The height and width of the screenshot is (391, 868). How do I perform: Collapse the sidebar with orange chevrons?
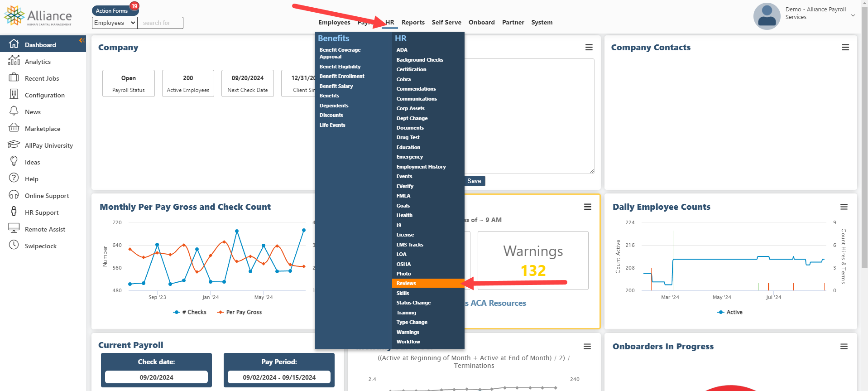coord(82,40)
